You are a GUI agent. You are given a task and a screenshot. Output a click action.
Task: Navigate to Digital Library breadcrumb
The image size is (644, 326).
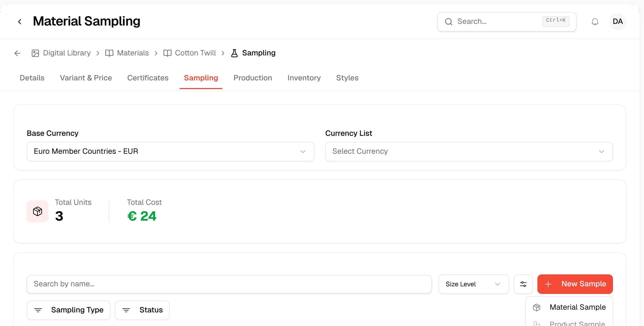point(67,53)
